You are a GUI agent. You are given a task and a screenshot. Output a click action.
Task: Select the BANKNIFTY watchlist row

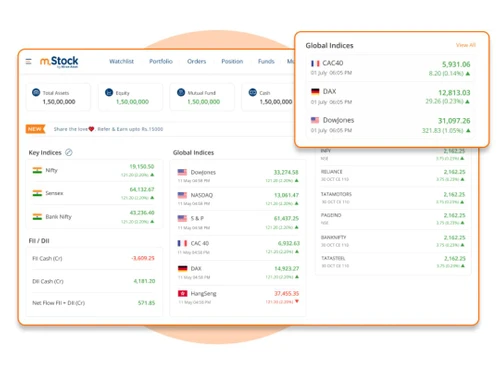[x=392, y=241]
